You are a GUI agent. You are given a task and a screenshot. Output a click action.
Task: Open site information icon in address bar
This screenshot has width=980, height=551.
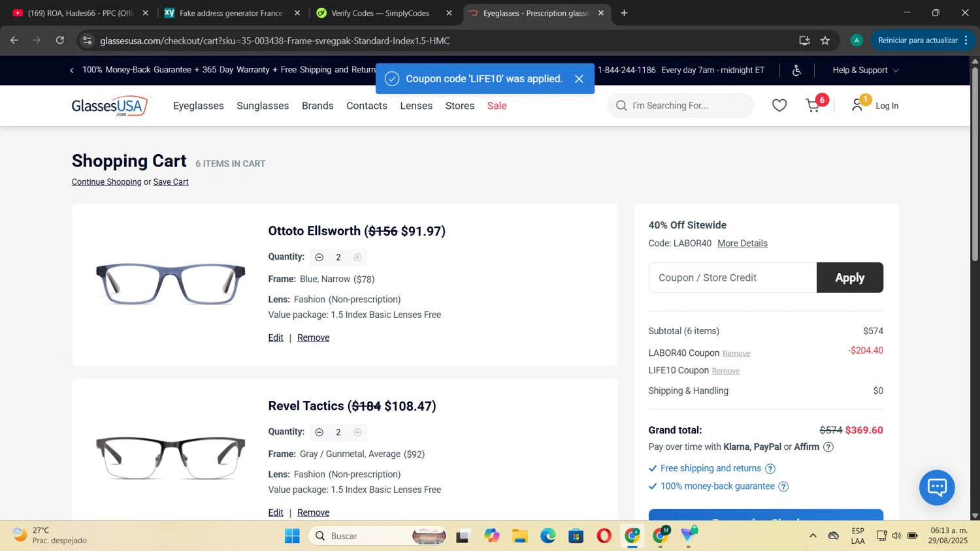click(87, 40)
